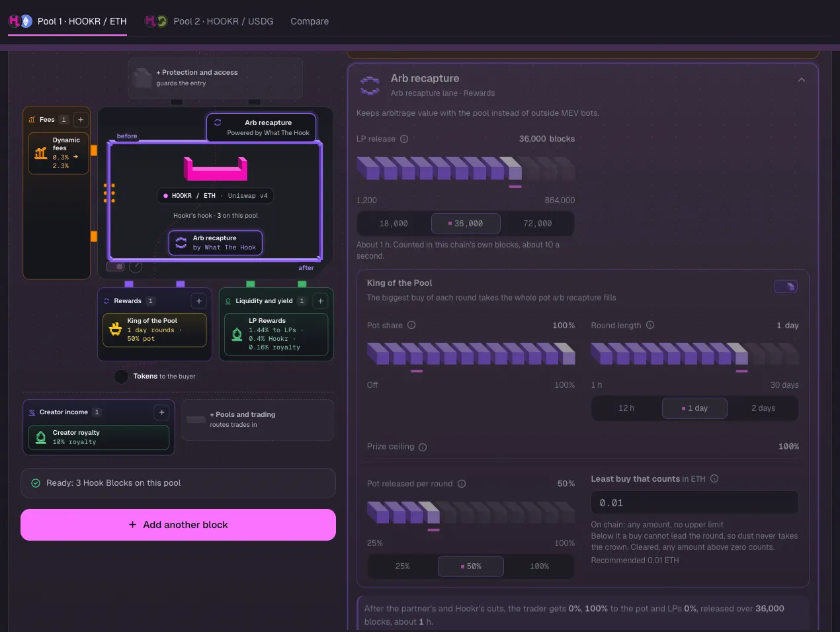Click the plus in the Rewards group
Image resolution: width=840 pixels, height=632 pixels.
click(x=199, y=301)
